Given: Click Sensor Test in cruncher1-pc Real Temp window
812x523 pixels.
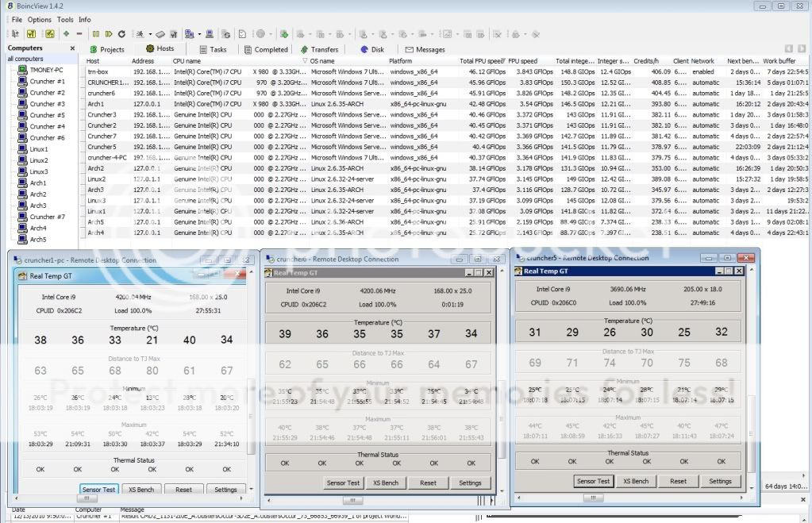Looking at the screenshot, I should 99,490.
